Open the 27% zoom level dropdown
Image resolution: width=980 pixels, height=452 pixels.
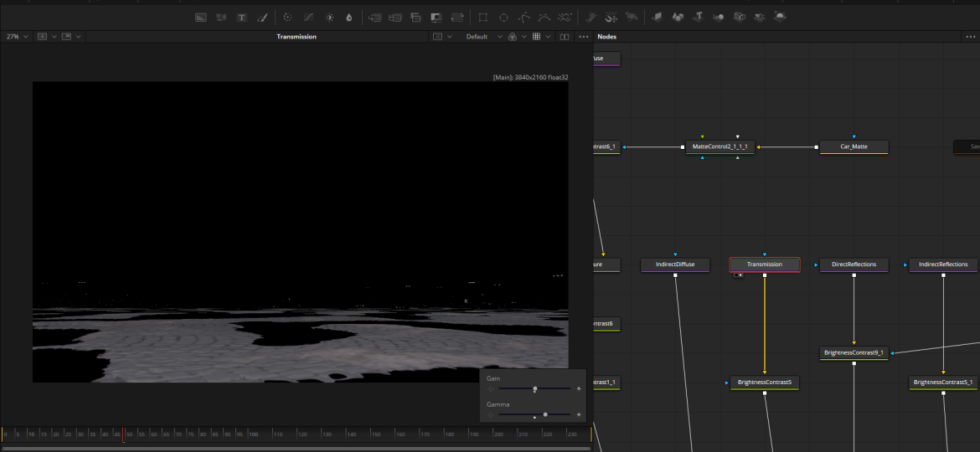tap(17, 37)
